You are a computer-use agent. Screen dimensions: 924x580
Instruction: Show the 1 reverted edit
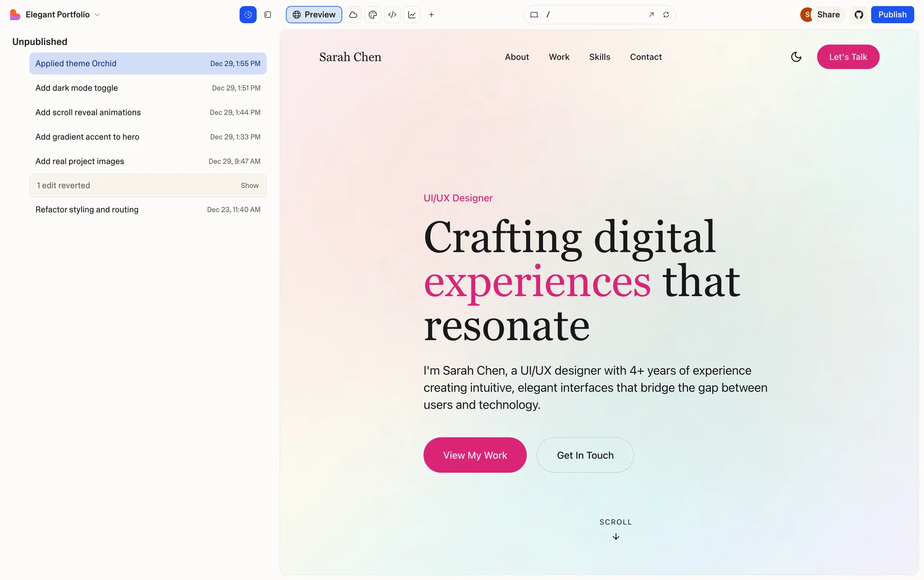click(249, 185)
